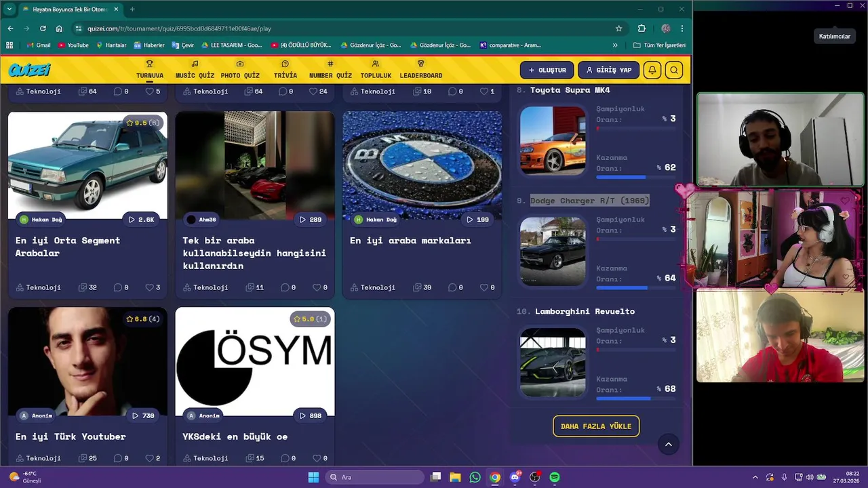Screen dimensions: 868x488
Task: Open comments on En iyi araba markaları
Action: point(452,287)
